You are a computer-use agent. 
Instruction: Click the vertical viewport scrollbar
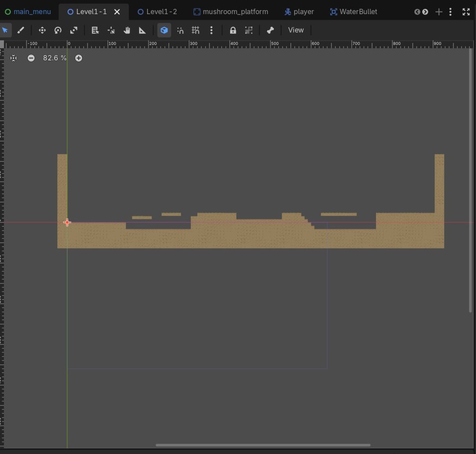(471, 180)
